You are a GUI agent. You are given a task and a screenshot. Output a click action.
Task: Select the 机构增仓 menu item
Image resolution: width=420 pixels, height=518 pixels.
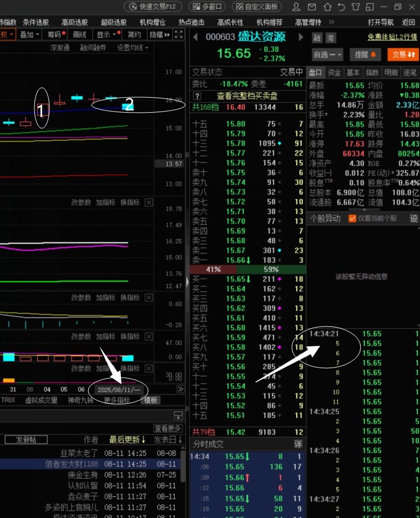153,22
